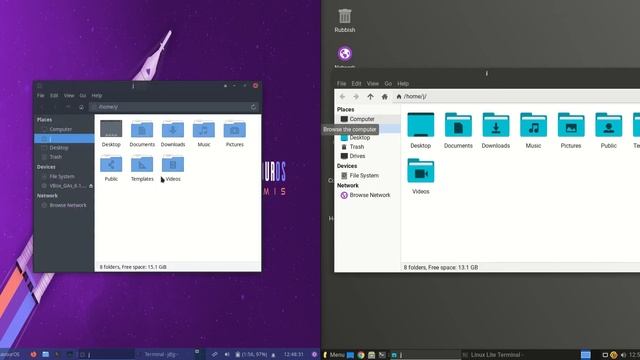
Task: Open the Help menu in the dark file manager
Action: (x=97, y=96)
